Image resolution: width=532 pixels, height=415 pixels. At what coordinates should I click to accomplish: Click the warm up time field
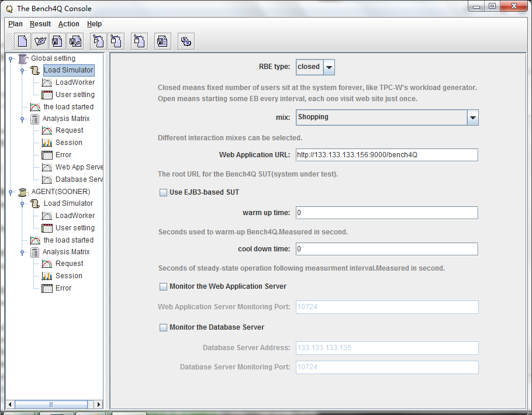point(387,213)
